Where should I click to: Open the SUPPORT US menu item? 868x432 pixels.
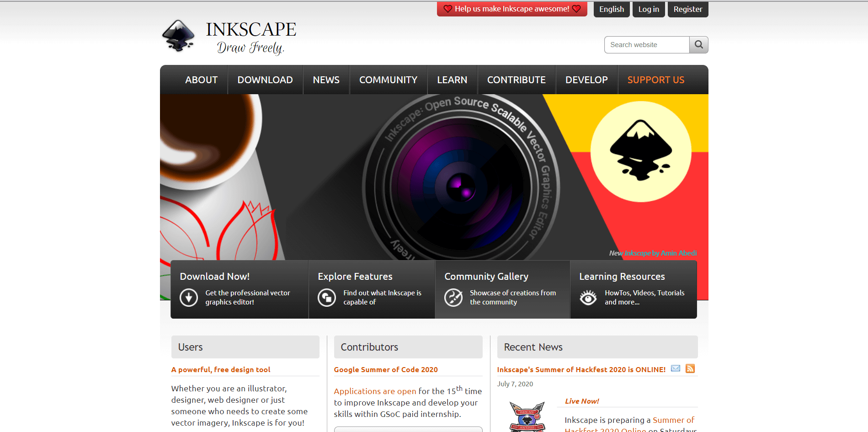(656, 80)
